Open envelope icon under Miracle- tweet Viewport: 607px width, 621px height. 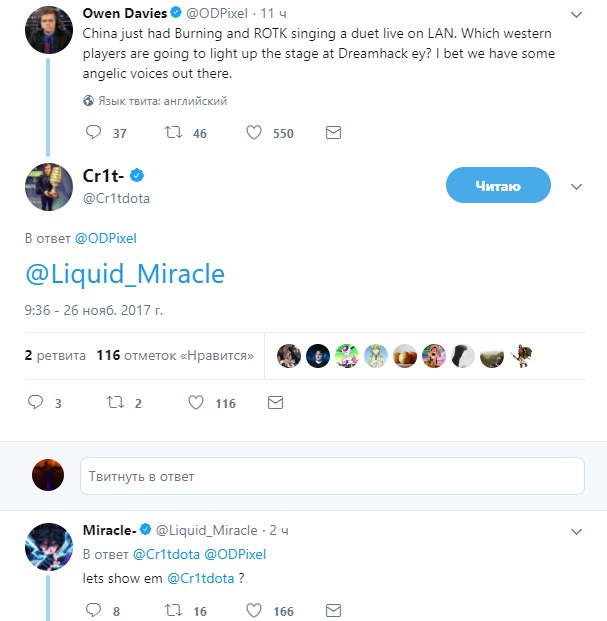click(334, 610)
